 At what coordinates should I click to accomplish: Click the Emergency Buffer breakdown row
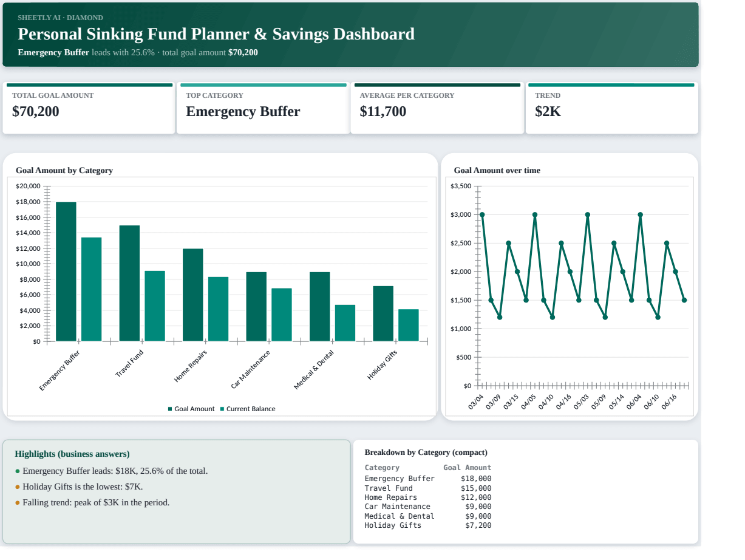pos(428,479)
